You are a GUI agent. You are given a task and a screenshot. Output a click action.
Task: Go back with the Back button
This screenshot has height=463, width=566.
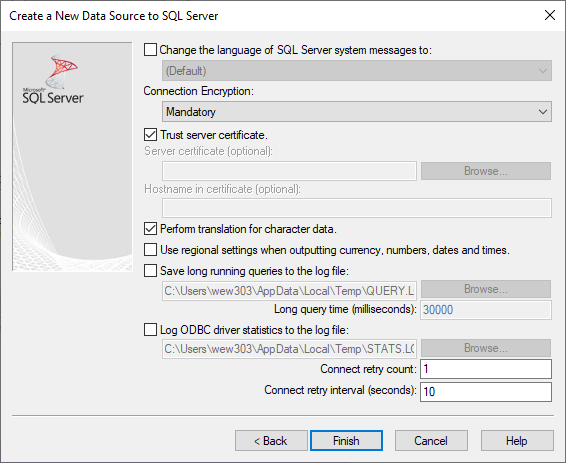pos(271,441)
